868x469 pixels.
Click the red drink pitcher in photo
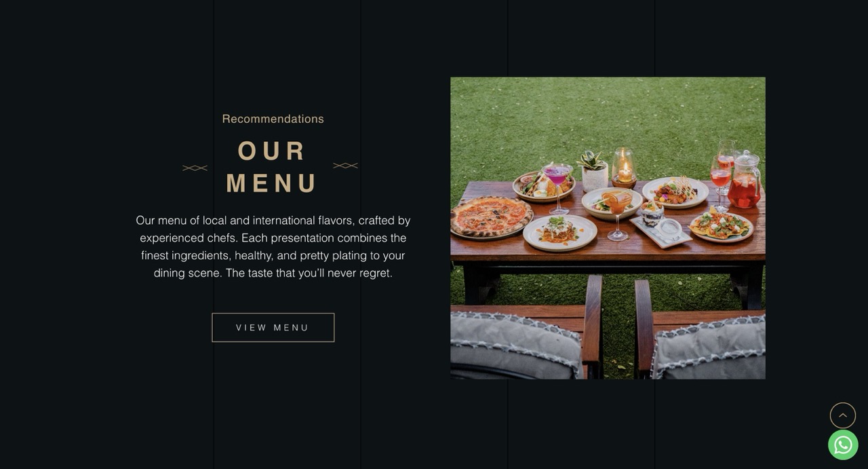(x=745, y=181)
